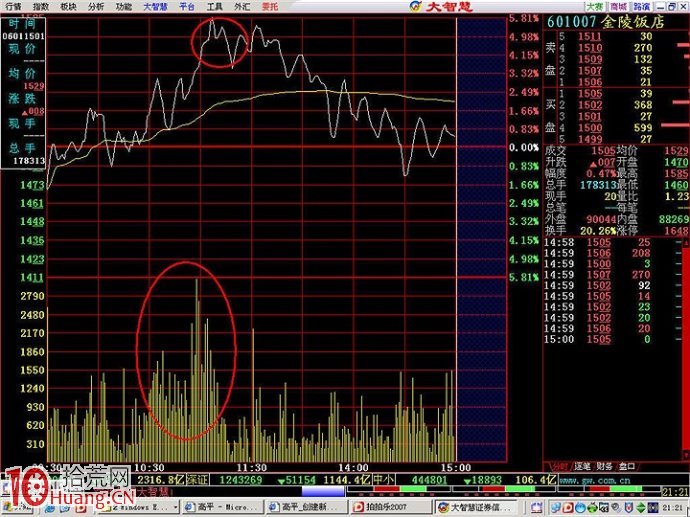The image size is (690, 517).
Task: Select buy level 4 volume 599
Action: (x=643, y=128)
